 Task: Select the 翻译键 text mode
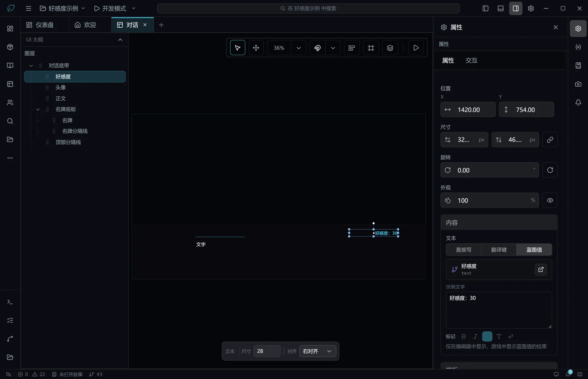(x=499, y=250)
